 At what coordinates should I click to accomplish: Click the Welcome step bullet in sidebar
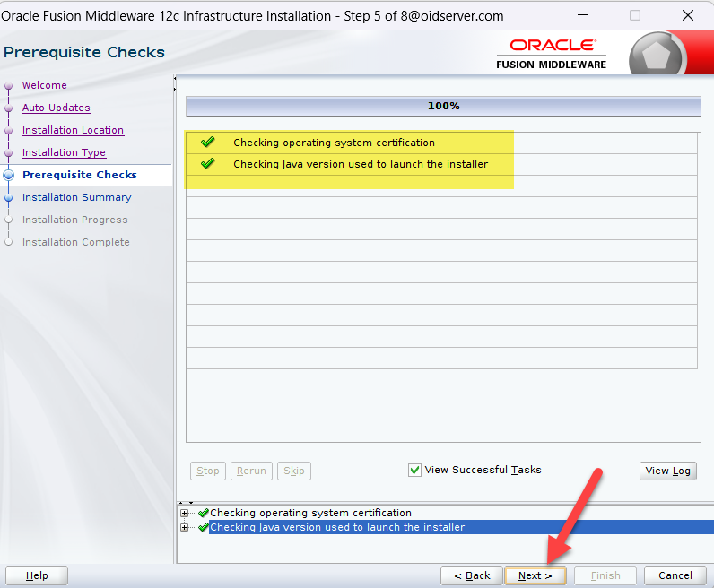click(x=9, y=86)
